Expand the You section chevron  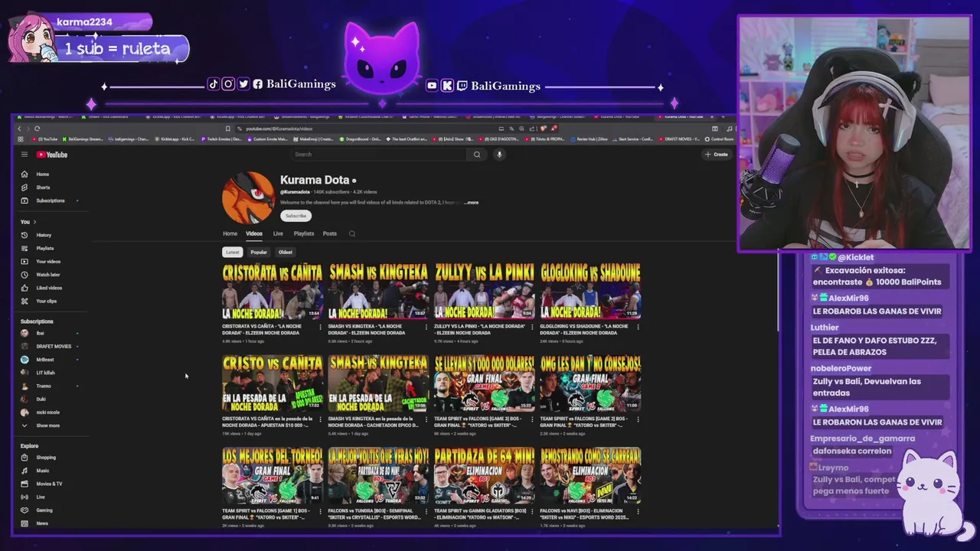34,222
